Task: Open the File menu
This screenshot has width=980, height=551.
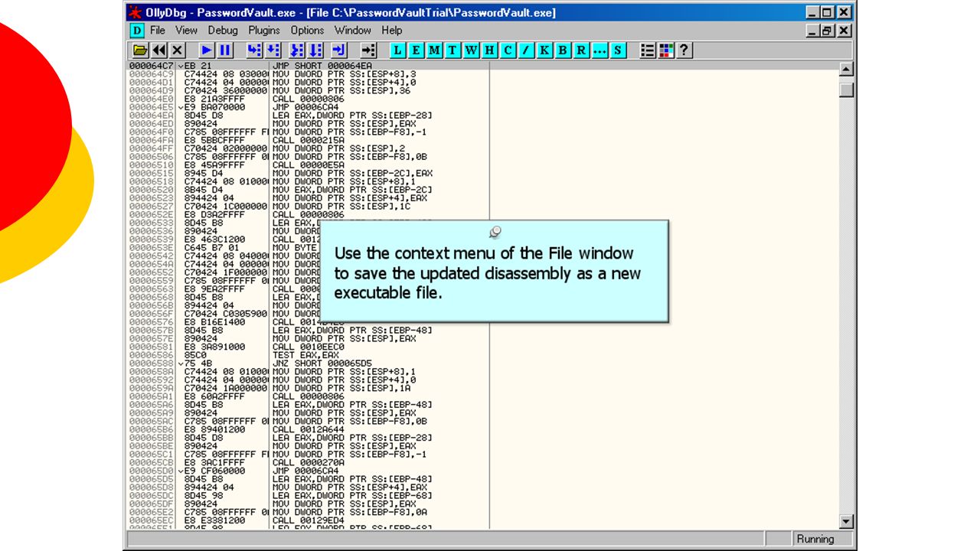Action: pyautogui.click(x=158, y=31)
